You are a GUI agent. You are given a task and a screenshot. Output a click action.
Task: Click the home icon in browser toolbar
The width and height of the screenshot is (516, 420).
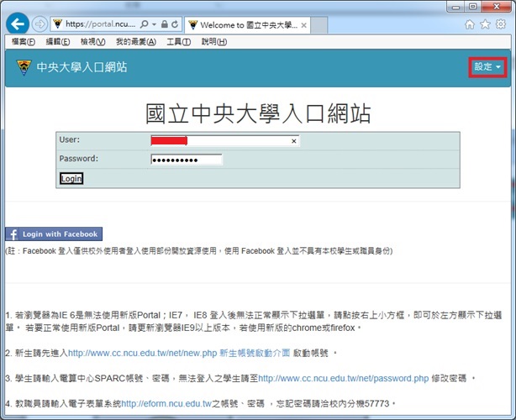coord(470,24)
